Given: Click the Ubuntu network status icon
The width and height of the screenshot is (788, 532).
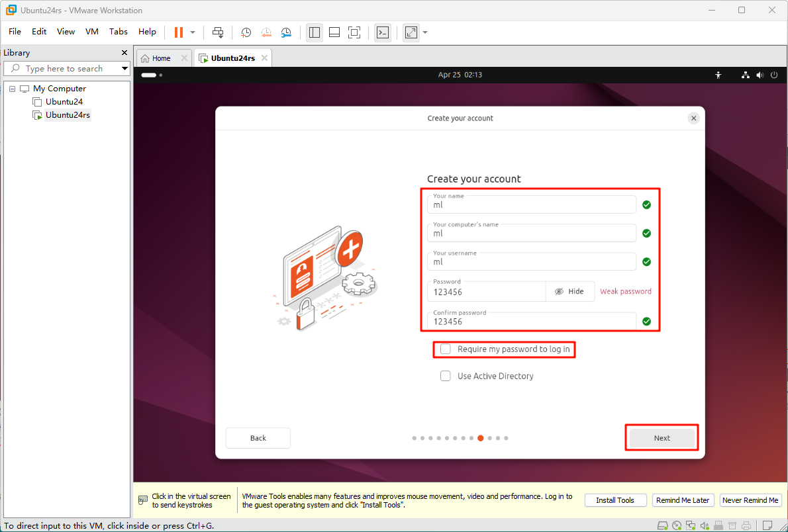Looking at the screenshot, I should [745, 75].
